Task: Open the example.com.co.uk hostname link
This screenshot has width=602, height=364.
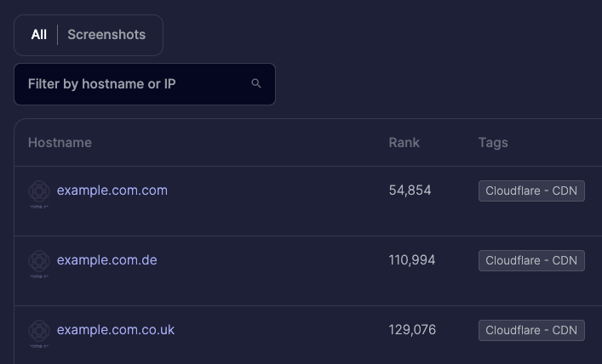Action: tap(116, 330)
